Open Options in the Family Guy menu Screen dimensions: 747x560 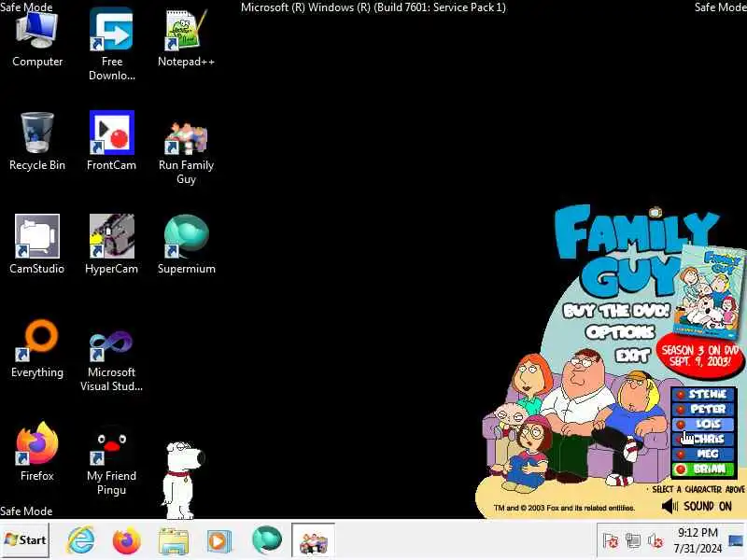pos(620,332)
